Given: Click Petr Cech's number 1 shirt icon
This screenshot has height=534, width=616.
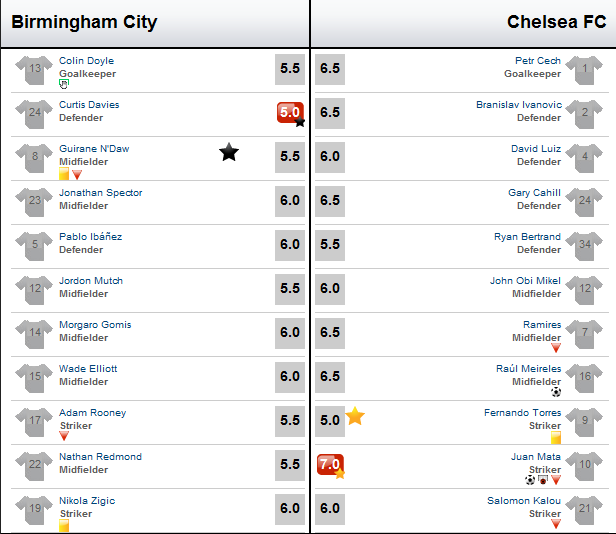Looking at the screenshot, I should (585, 70).
